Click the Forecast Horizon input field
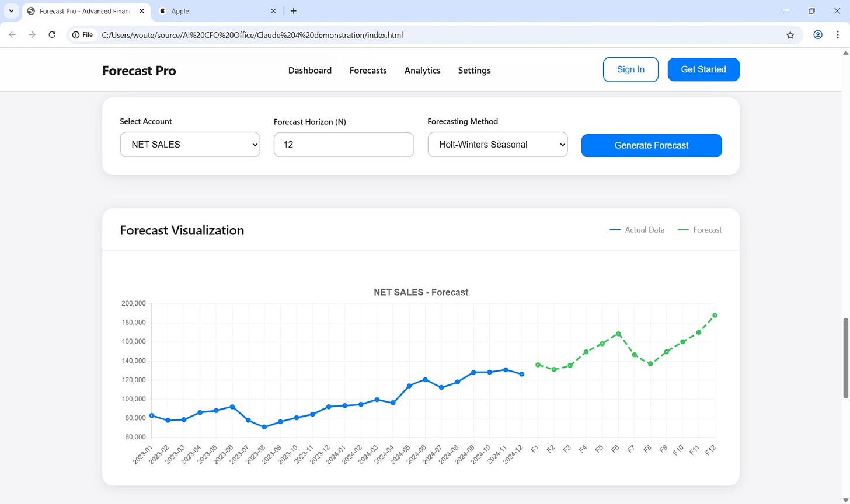 344,145
